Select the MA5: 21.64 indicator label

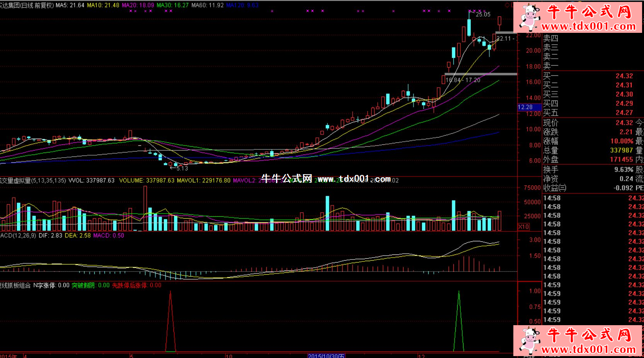pyautogui.click(x=70, y=5)
